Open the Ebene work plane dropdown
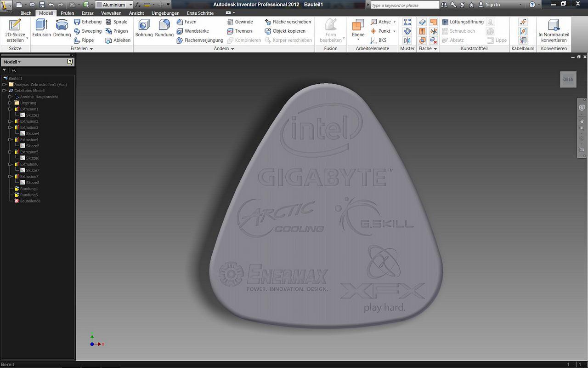Viewport: 588px width, 368px height. click(358, 40)
